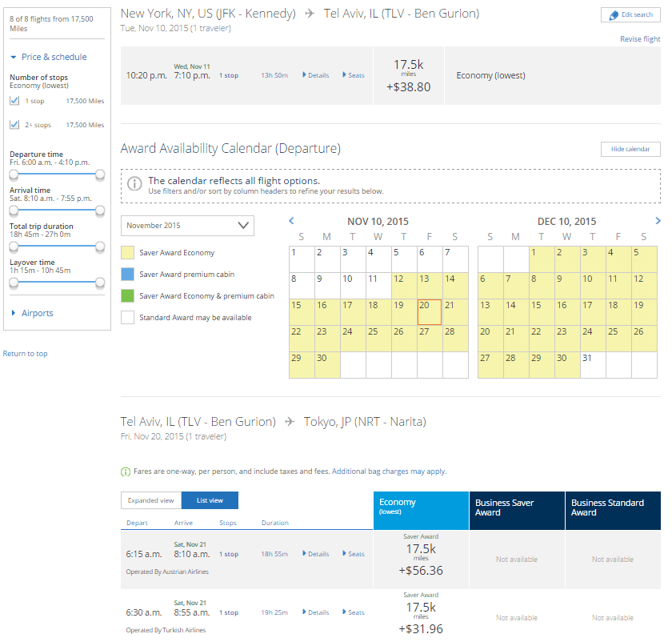Click the Saver Award premium cabin blue swatch
This screenshot has width=672, height=642.
127,275
